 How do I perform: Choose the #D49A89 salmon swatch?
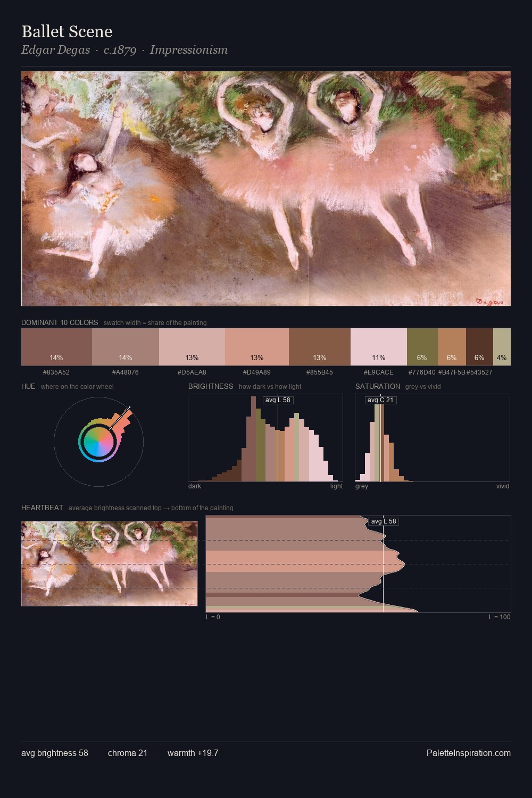pos(257,347)
